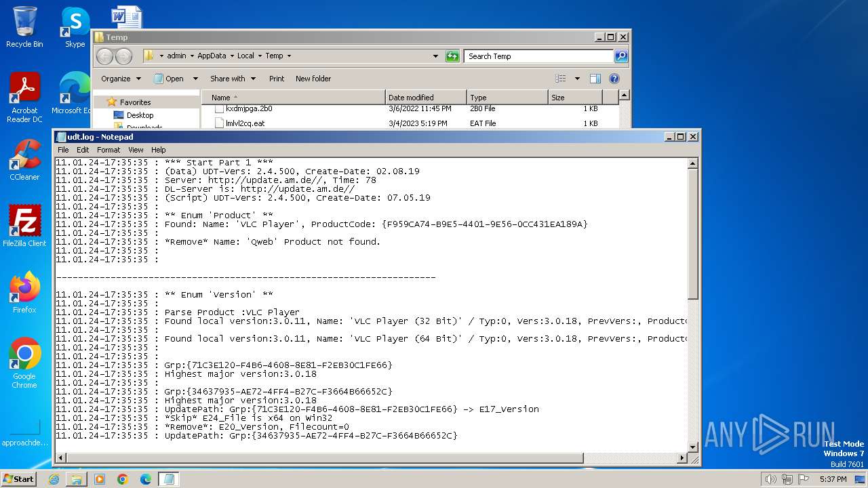868x488 pixels.
Task: Sort by the Date modified column
Action: [x=426, y=98]
